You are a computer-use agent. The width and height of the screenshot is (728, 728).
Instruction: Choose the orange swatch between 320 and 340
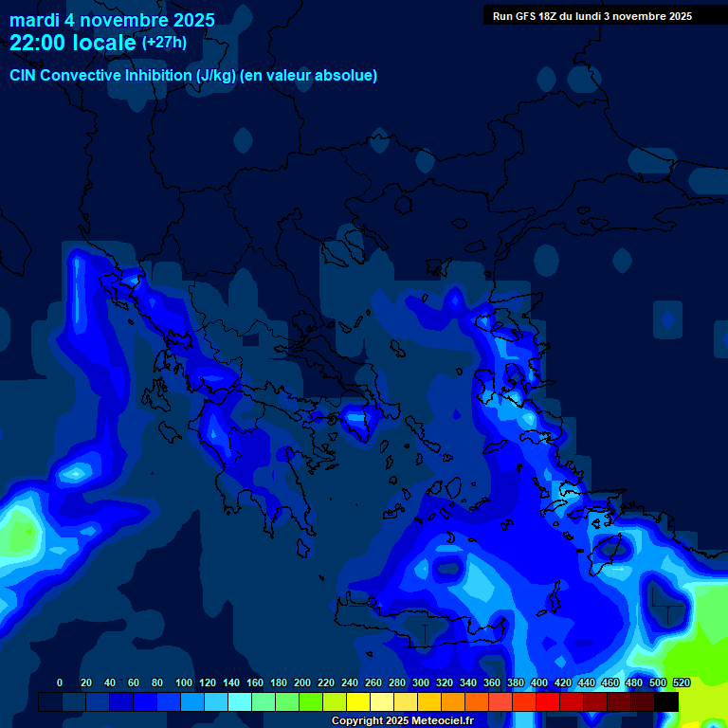pos(453,701)
